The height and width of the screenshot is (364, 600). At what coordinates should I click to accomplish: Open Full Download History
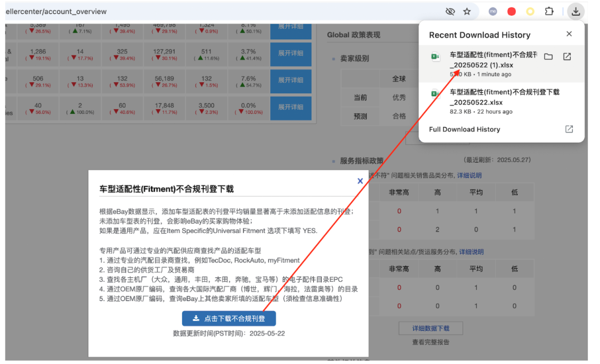click(463, 129)
